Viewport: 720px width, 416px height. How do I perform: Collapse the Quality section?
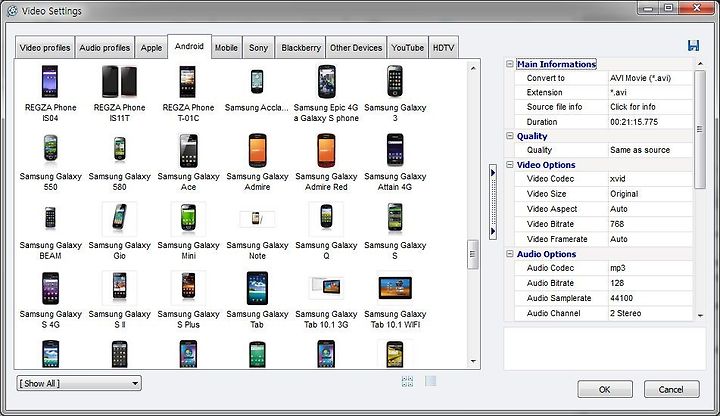tap(510, 135)
